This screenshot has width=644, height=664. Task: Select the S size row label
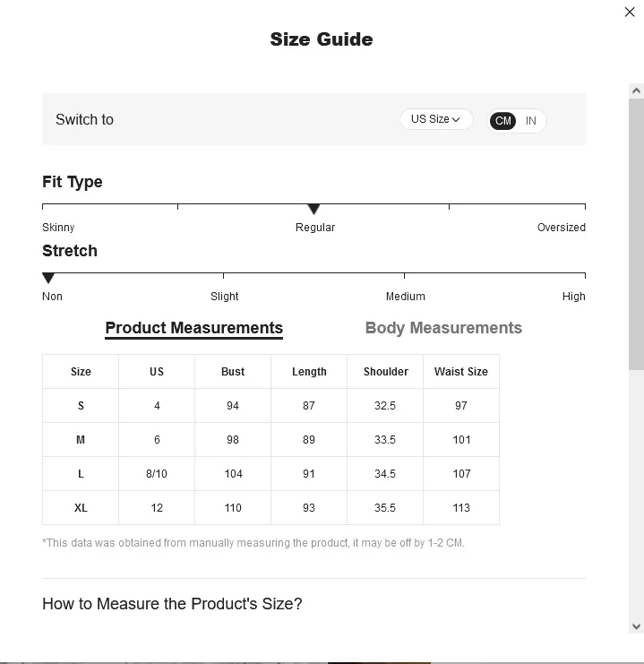(81, 406)
